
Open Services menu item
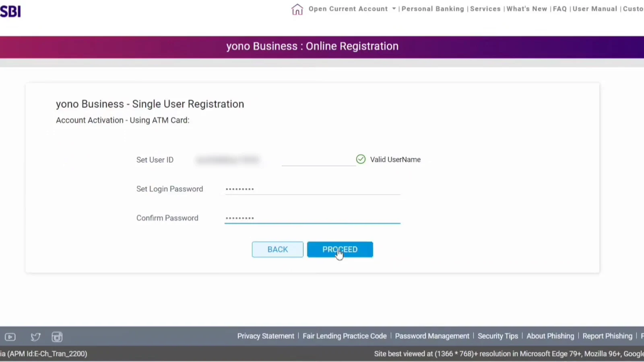click(485, 9)
